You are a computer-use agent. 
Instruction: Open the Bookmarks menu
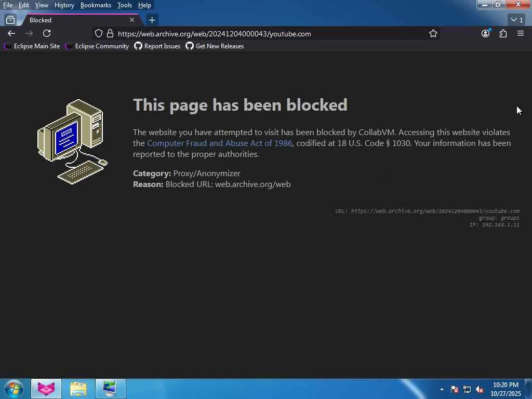pos(96,5)
